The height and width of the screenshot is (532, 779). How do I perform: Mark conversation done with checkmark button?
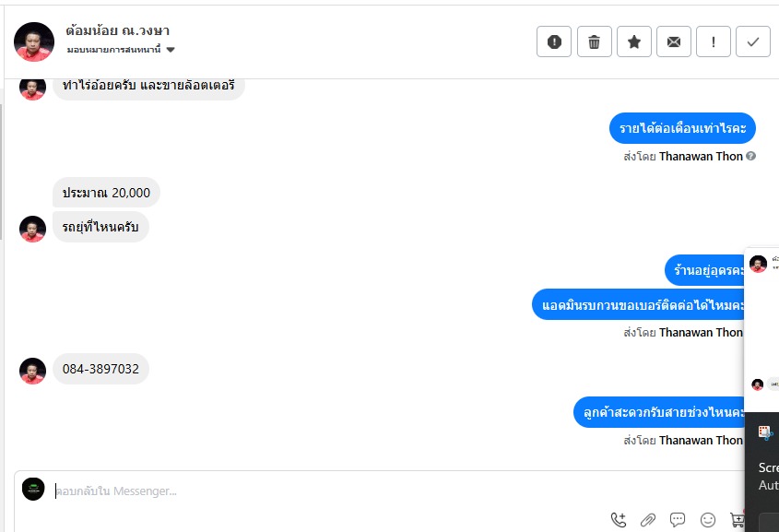pyautogui.click(x=753, y=41)
